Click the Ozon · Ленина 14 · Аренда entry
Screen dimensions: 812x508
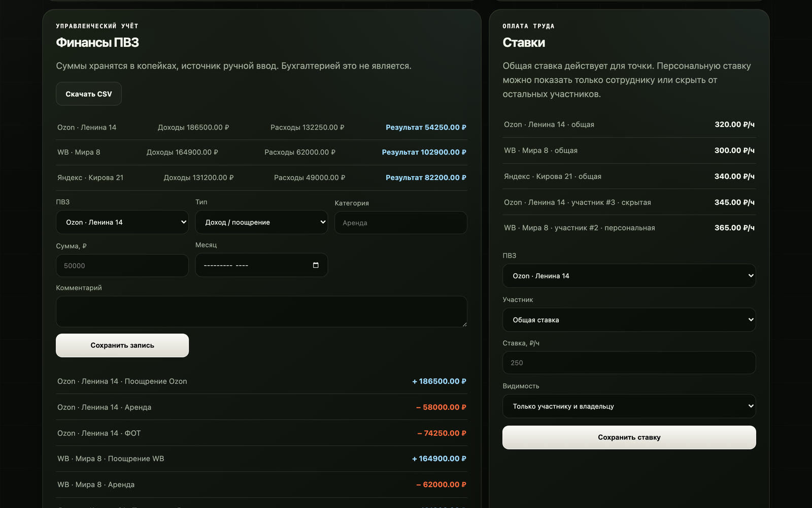[x=261, y=407]
